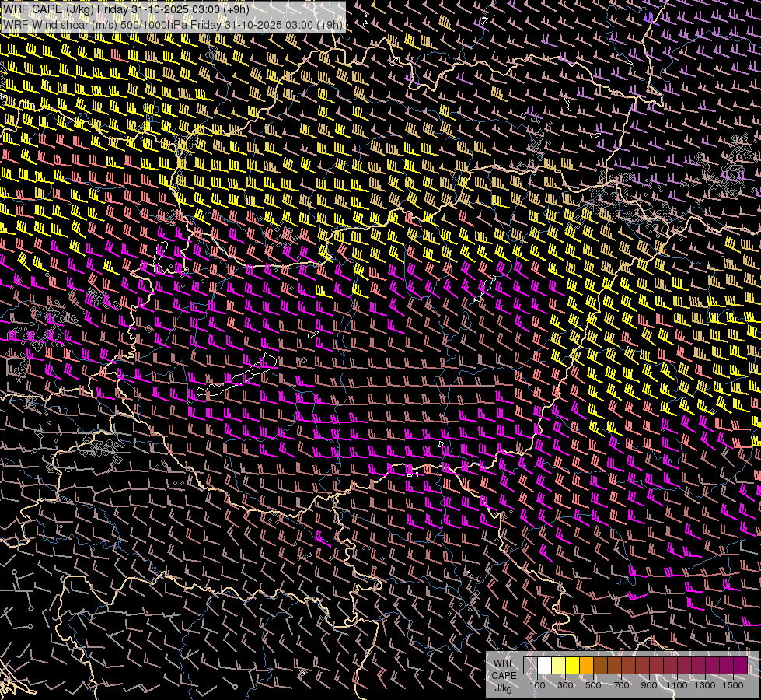Click the WRF CAPE title line
Screen dimensions: 761x700
point(126,9)
